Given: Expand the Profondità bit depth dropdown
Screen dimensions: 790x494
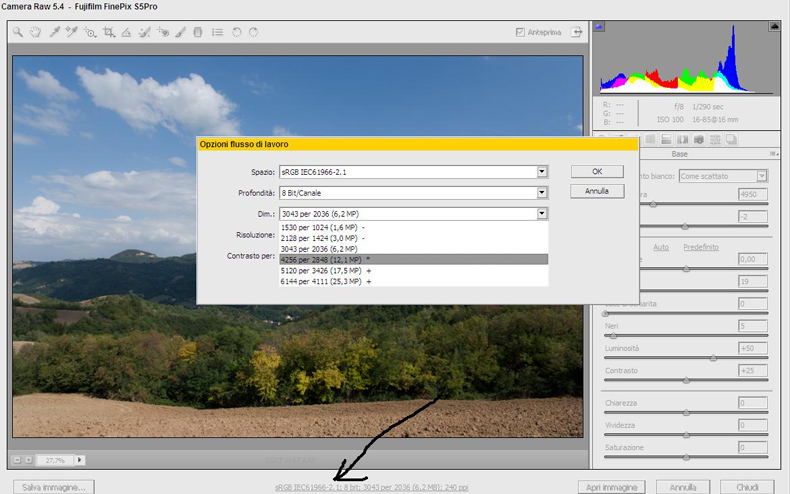Looking at the screenshot, I should [542, 193].
